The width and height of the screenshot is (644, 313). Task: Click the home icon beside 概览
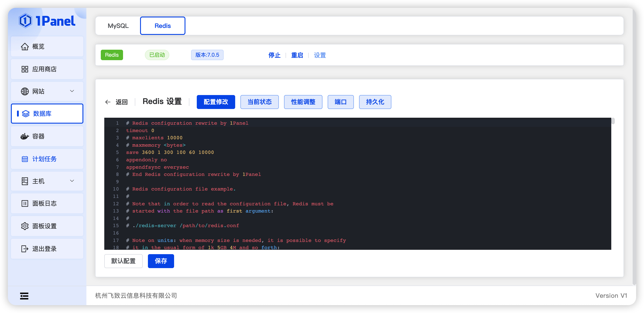pyautogui.click(x=25, y=46)
